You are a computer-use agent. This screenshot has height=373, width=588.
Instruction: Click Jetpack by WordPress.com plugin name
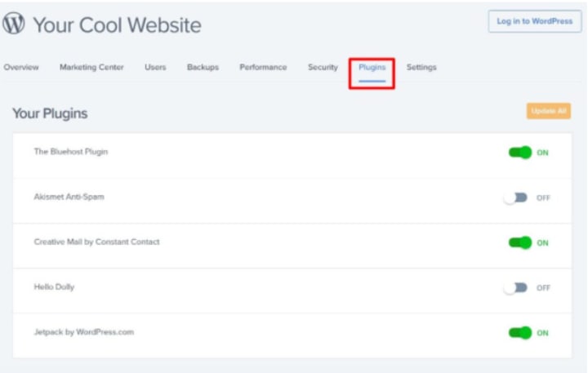(x=84, y=331)
